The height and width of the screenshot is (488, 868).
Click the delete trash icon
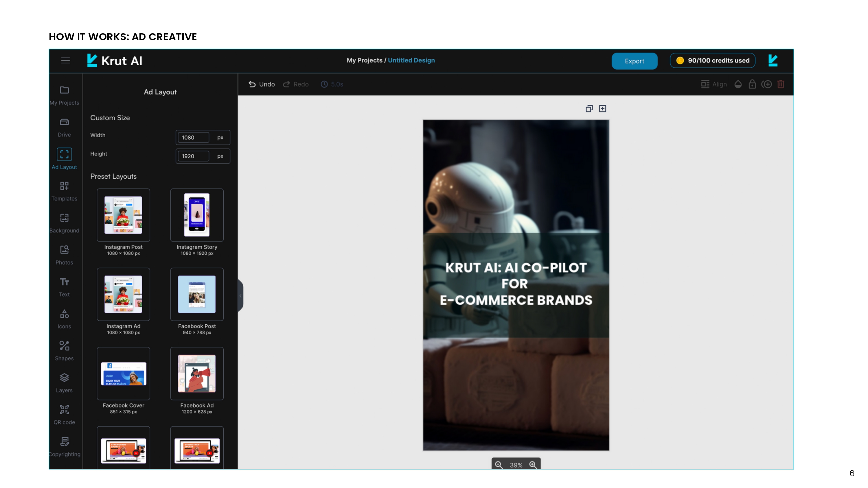tap(781, 84)
